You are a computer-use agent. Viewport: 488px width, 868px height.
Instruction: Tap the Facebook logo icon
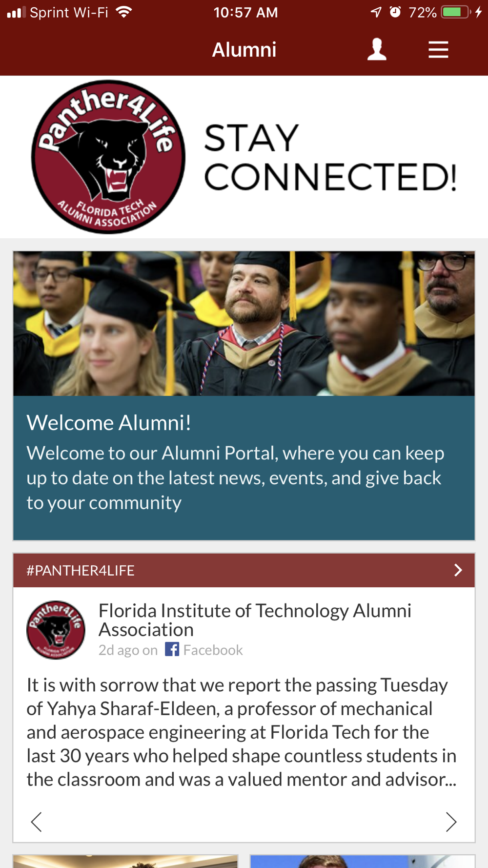172,649
